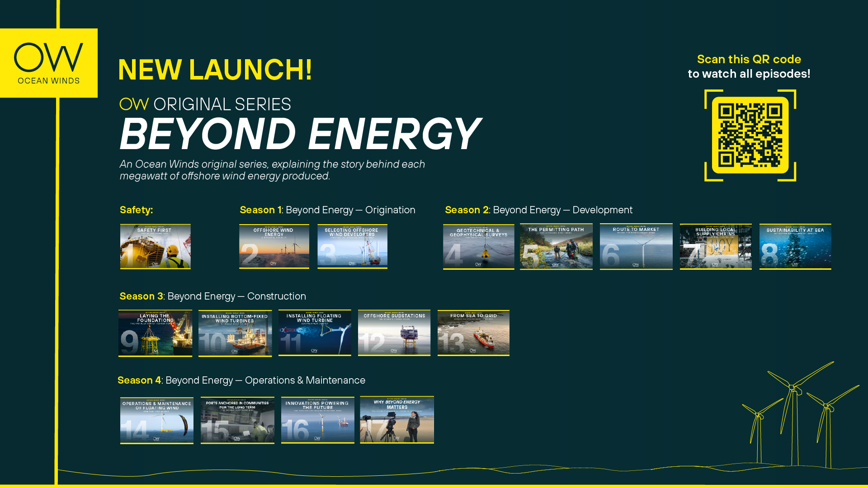Click the Season 3 Construction heading
This screenshot has height=488, width=868.
[x=212, y=296]
